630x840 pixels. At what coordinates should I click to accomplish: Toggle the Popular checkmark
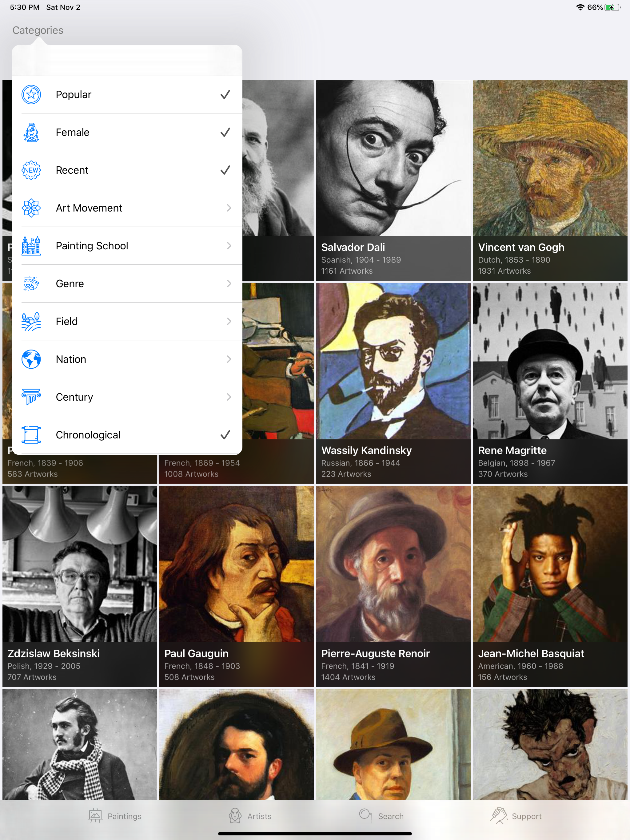pyautogui.click(x=225, y=95)
